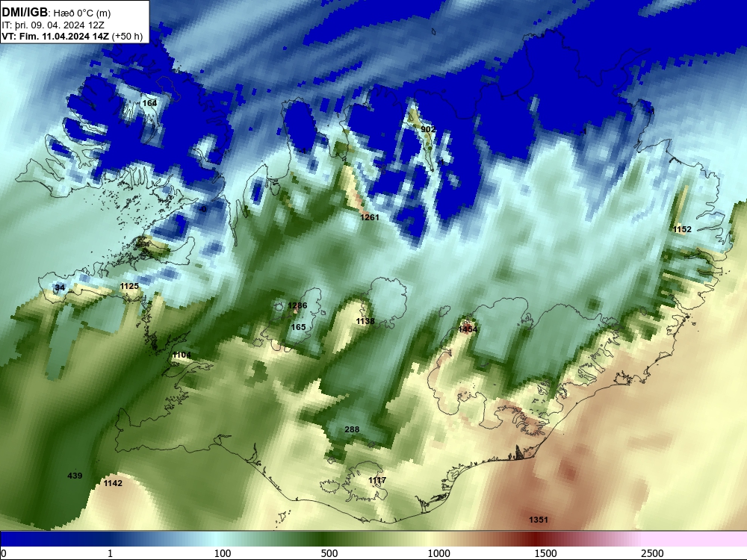Click the map value 1117

[x=377, y=480]
